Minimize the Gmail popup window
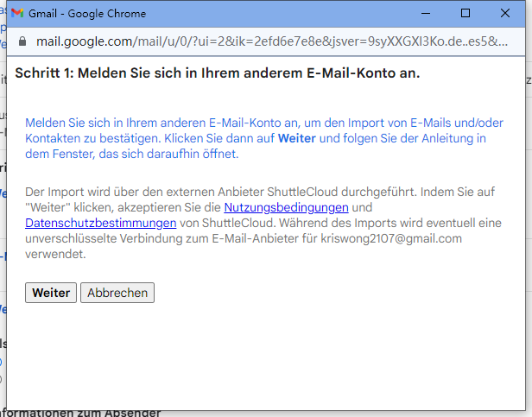The width and height of the screenshot is (532, 417). pos(424,14)
